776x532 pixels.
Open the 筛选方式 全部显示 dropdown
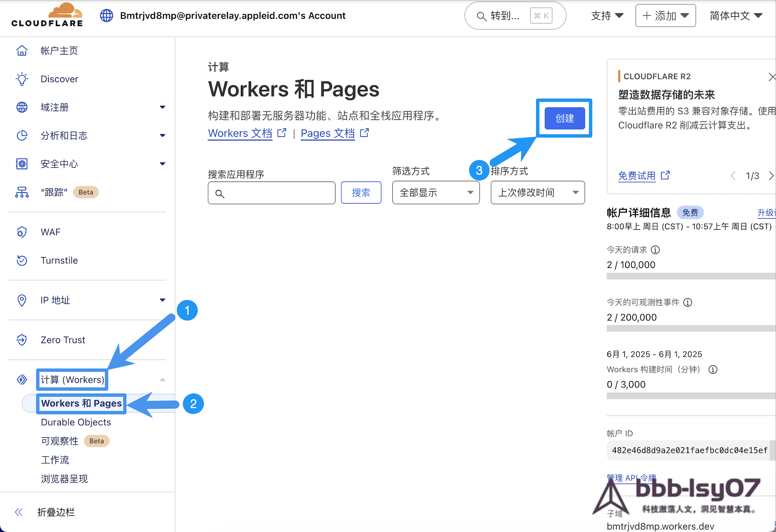436,193
